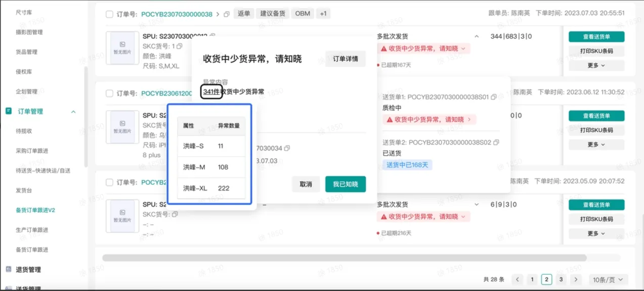Open 摄影图管理 in the sidebar
The width and height of the screenshot is (644, 291).
click(x=29, y=32)
